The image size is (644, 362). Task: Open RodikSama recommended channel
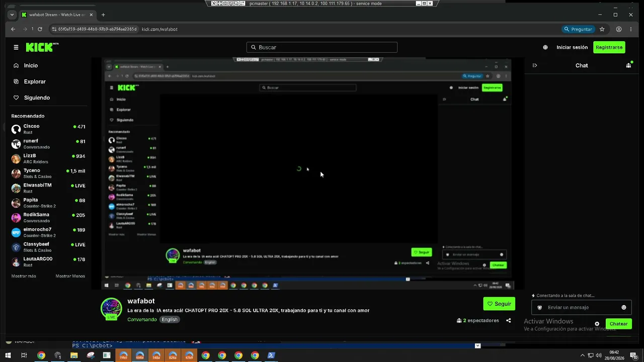point(48,218)
